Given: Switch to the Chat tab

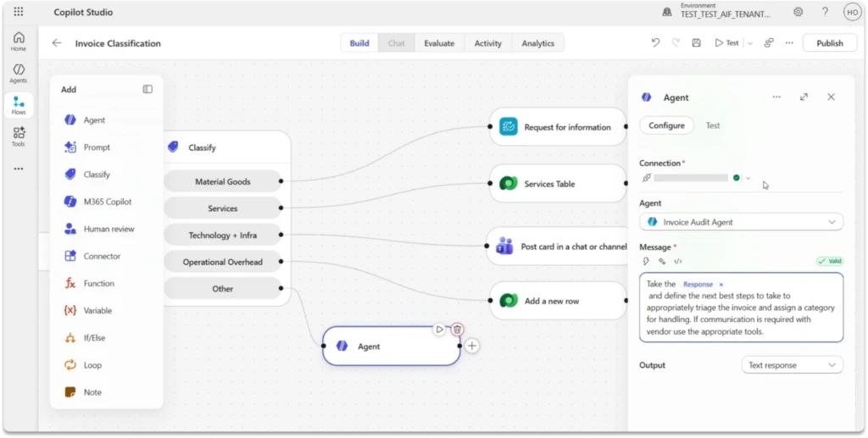Looking at the screenshot, I should click(x=397, y=43).
